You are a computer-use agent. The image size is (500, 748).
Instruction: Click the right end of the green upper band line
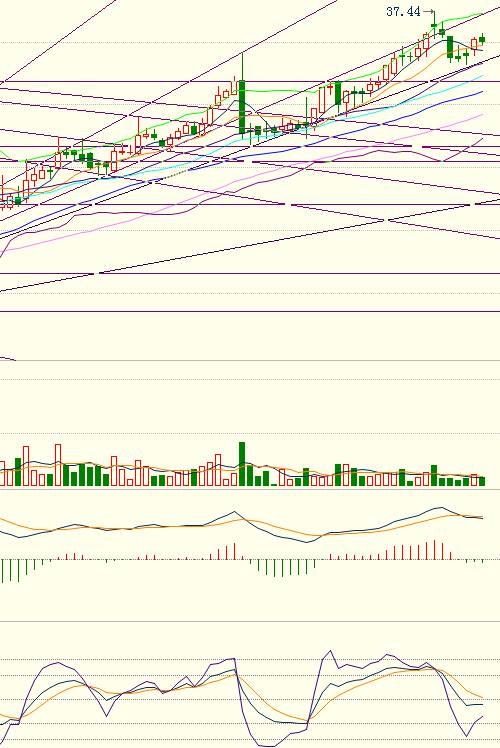482,15
